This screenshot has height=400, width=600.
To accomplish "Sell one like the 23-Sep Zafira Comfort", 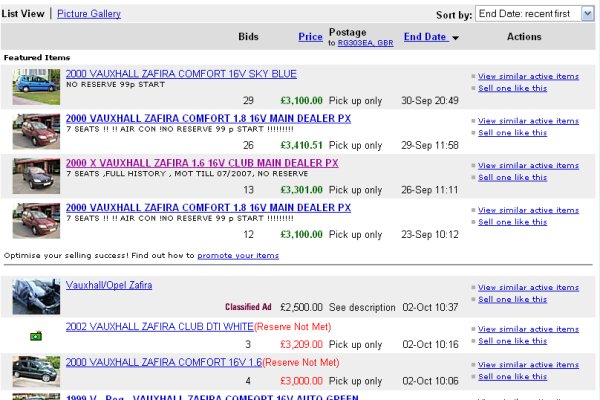I will click(512, 222).
